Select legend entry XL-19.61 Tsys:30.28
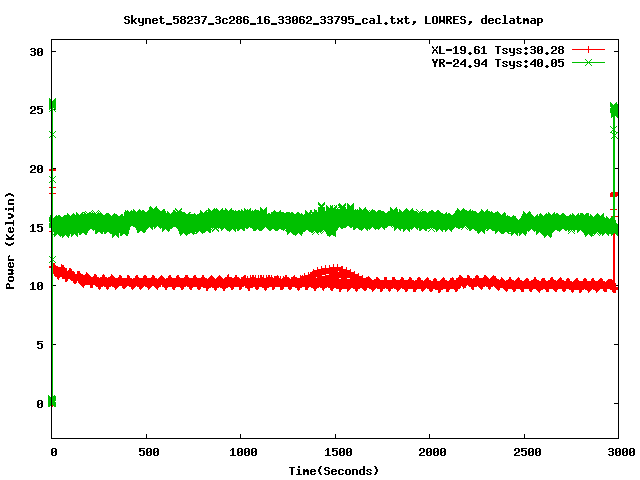This screenshot has width=640, height=480. coord(498,50)
